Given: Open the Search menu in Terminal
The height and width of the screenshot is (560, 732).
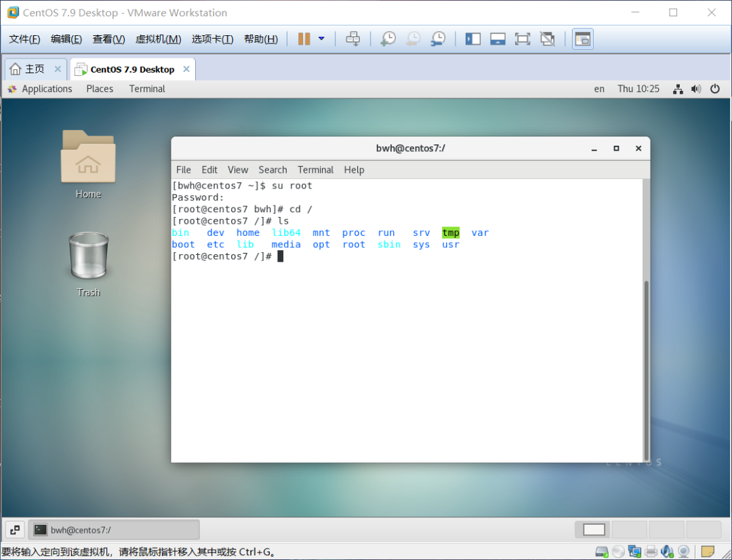Looking at the screenshot, I should pyautogui.click(x=272, y=169).
